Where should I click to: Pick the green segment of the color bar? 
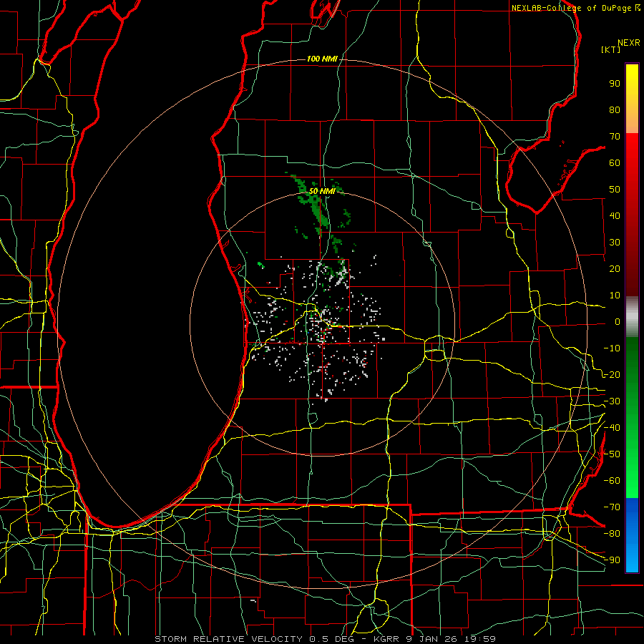pos(632,417)
